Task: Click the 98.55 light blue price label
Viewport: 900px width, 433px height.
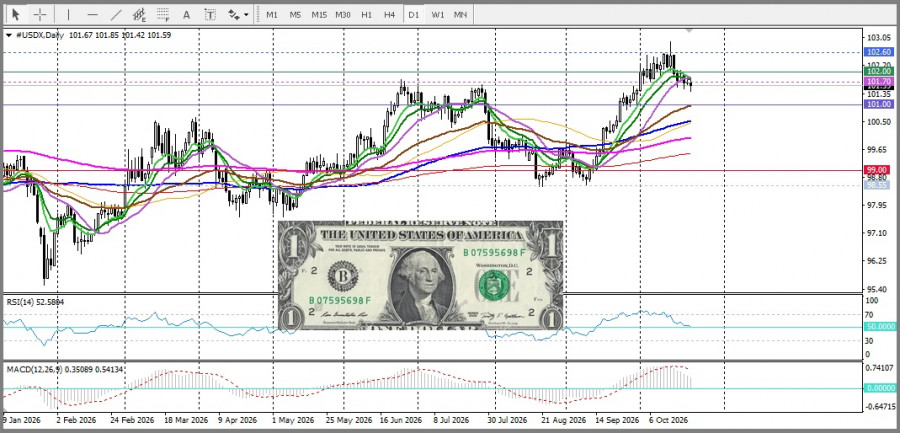Action: [x=878, y=185]
